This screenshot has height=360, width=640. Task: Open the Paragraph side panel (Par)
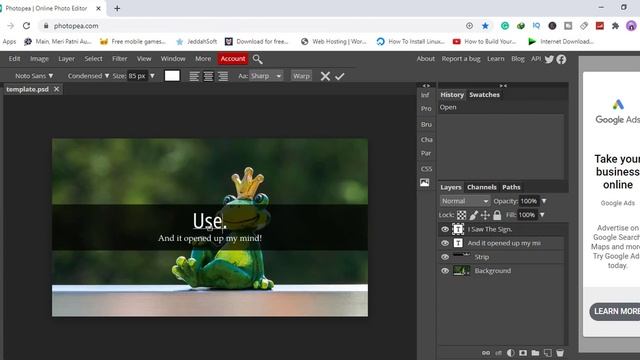[426, 153]
